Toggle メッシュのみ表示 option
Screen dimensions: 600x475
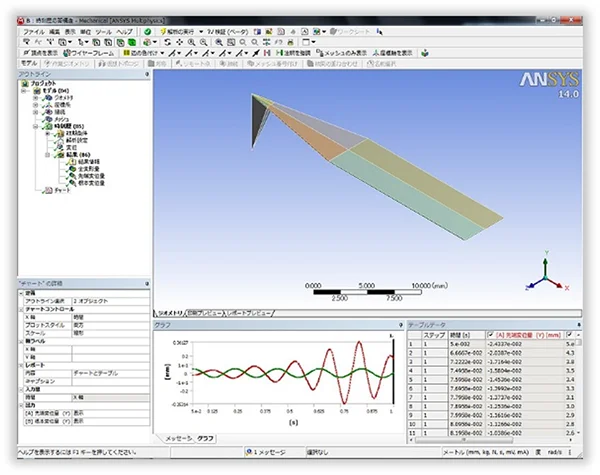click(341, 53)
